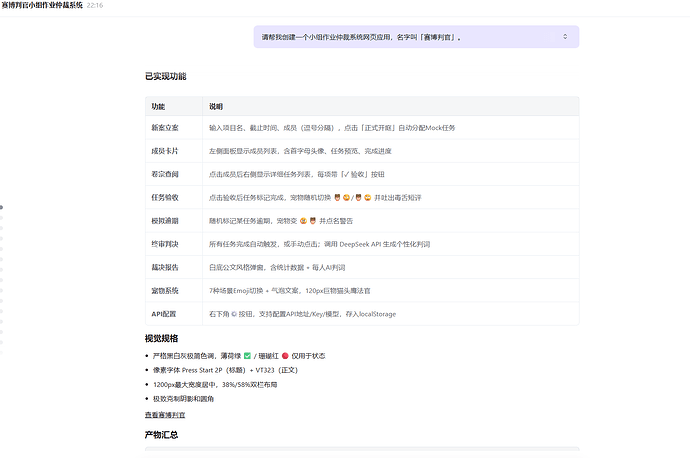
Task: Select the 裁决报告 feature cell
Action: [x=165, y=267]
